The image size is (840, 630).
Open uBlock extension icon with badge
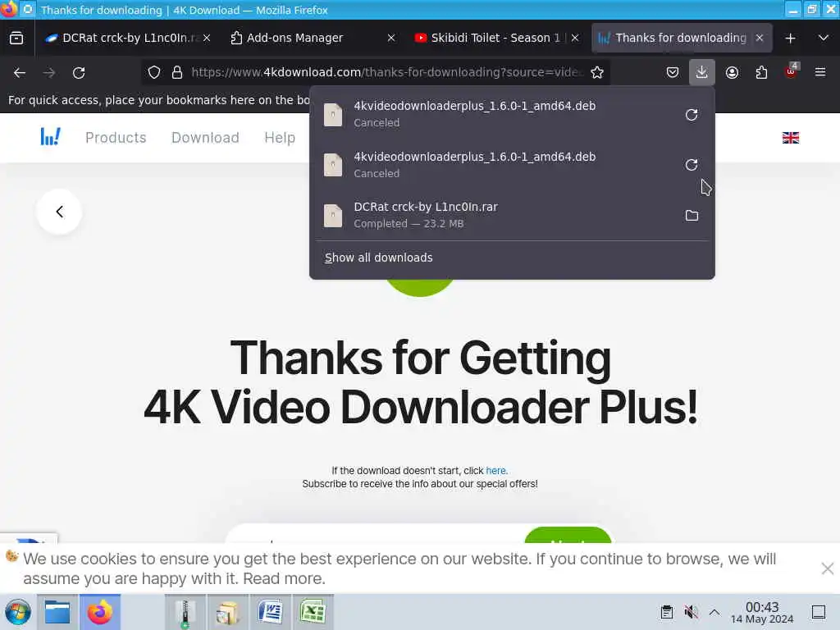792,71
